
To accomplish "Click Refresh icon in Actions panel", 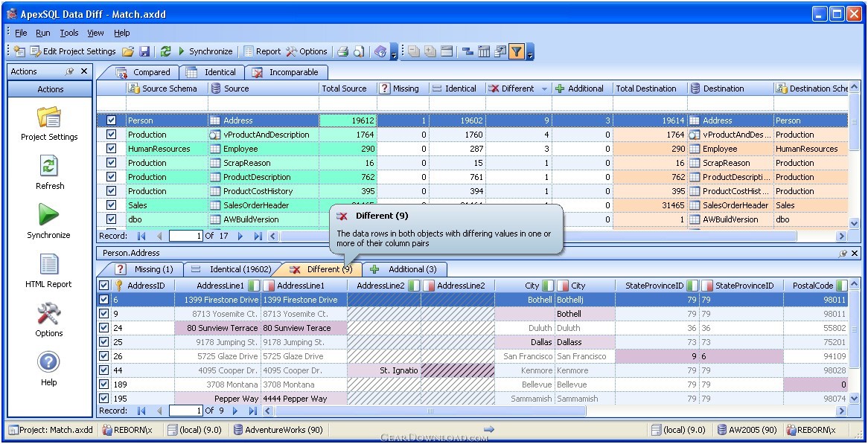I will (x=49, y=167).
